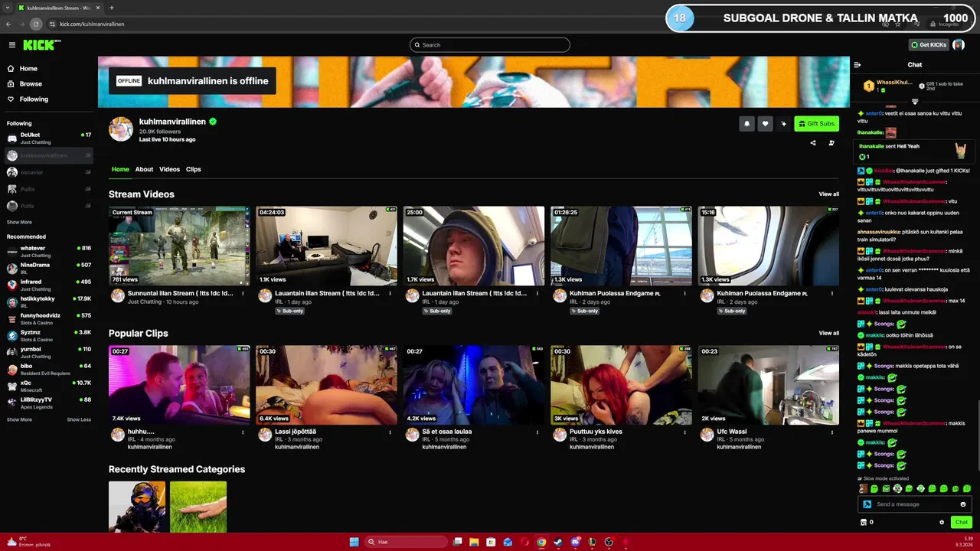Open hatikkytokky recommended channel
The image size is (980, 551).
click(x=49, y=302)
